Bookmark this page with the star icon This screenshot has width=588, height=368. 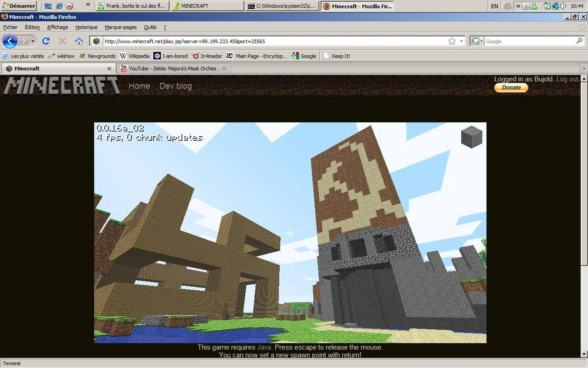pyautogui.click(x=452, y=41)
